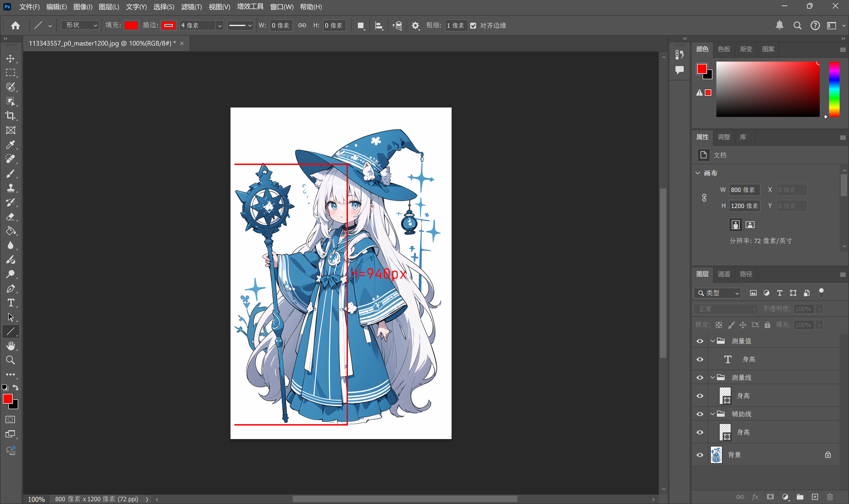Select the Pen tool
The height and width of the screenshot is (504, 849).
(11, 288)
